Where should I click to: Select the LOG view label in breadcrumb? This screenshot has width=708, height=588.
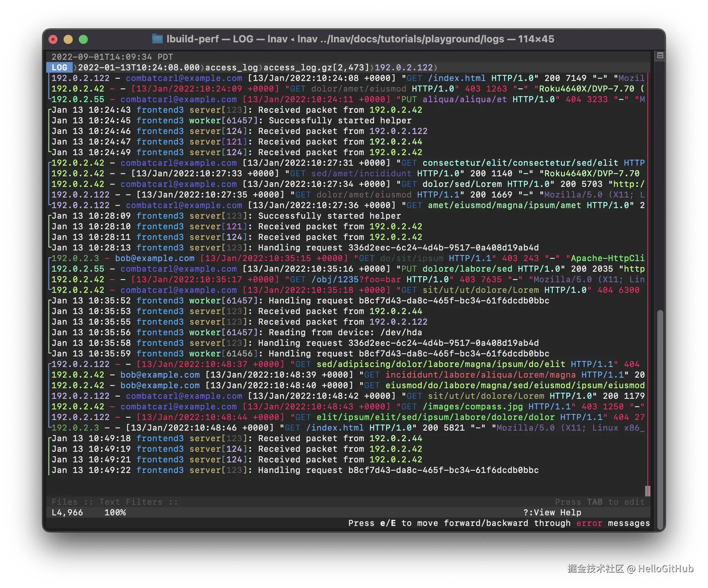pyautogui.click(x=59, y=68)
